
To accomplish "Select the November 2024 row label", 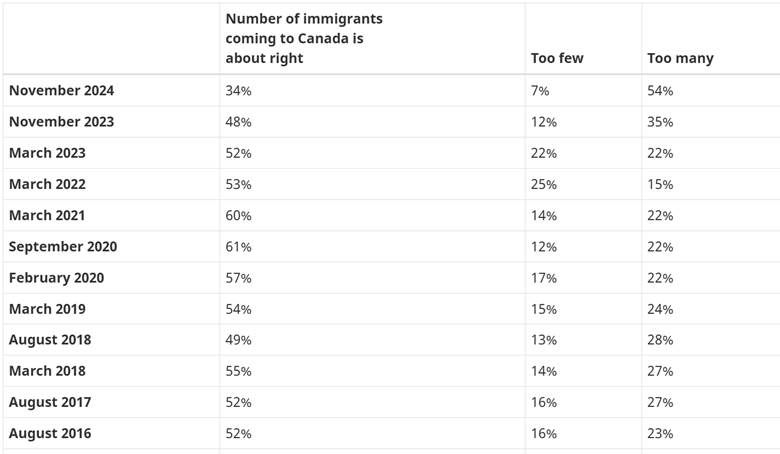I will tap(61, 91).
